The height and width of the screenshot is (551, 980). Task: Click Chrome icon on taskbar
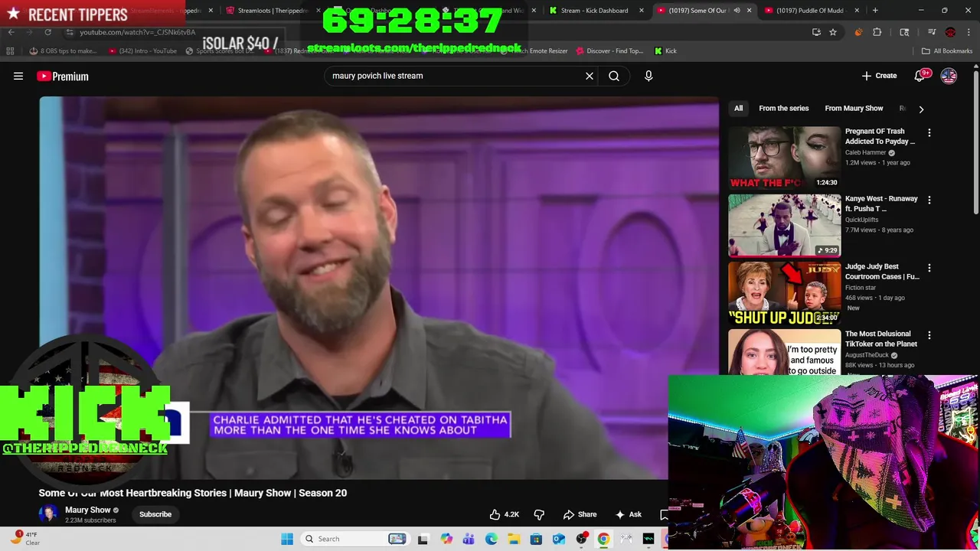click(x=603, y=539)
